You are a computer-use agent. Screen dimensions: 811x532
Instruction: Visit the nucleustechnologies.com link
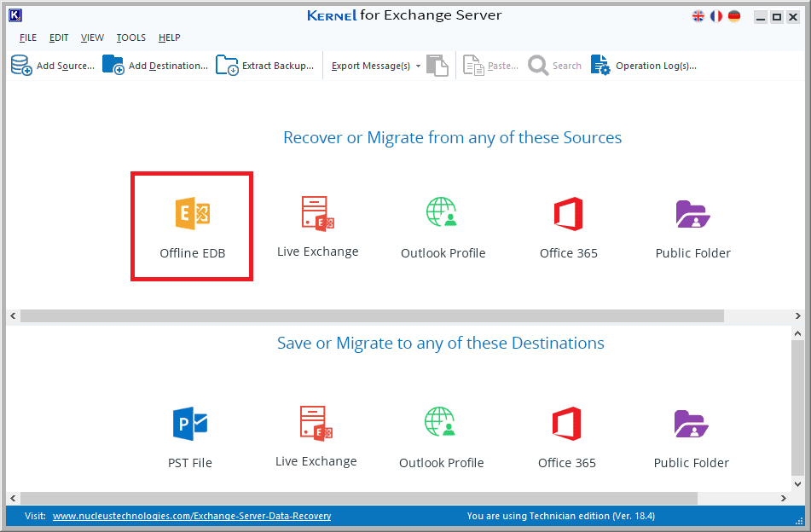click(x=192, y=516)
